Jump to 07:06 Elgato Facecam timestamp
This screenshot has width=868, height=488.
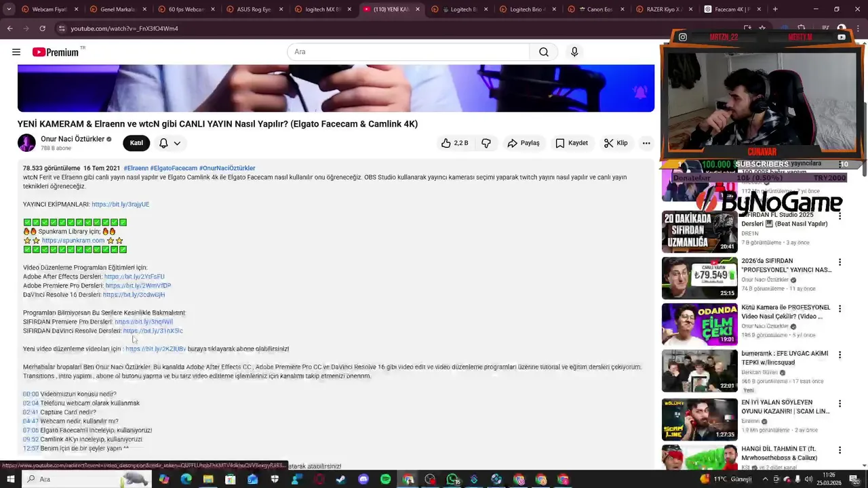coord(31,430)
